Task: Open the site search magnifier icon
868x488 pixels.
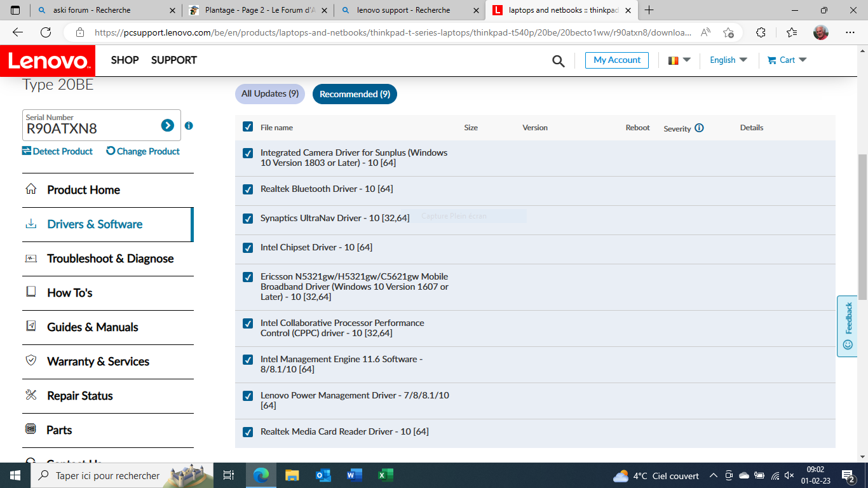Action: tap(559, 60)
